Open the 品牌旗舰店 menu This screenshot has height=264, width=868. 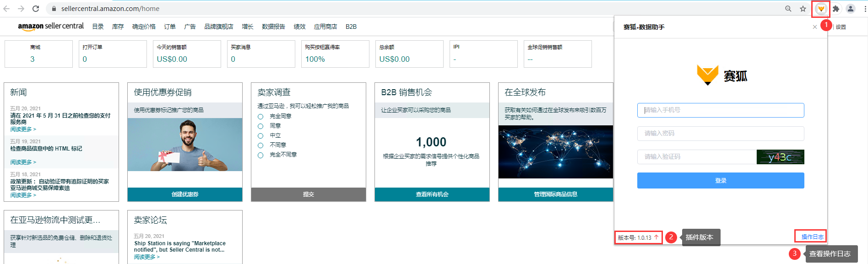[x=219, y=27]
